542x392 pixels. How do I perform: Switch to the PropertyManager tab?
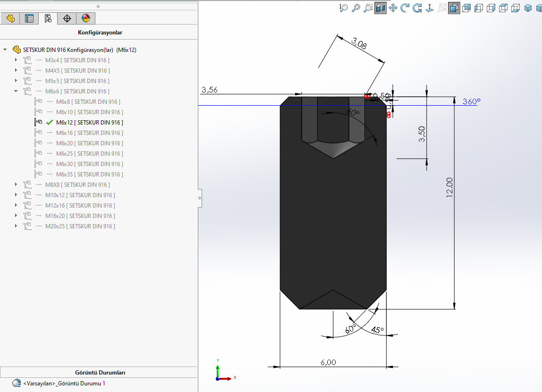pos(29,18)
